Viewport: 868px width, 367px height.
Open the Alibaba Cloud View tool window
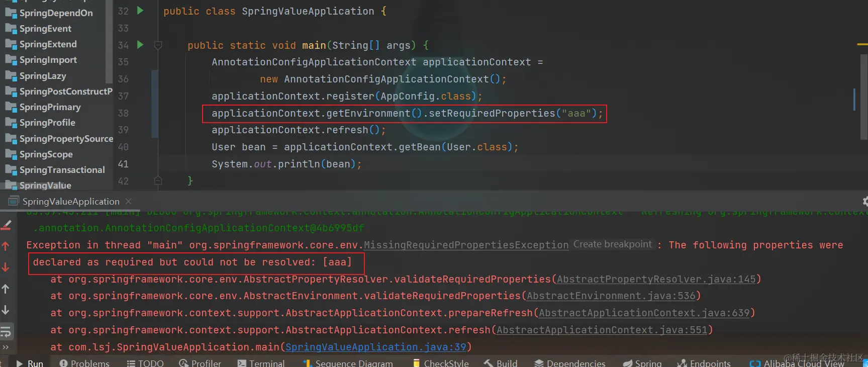tap(797, 363)
